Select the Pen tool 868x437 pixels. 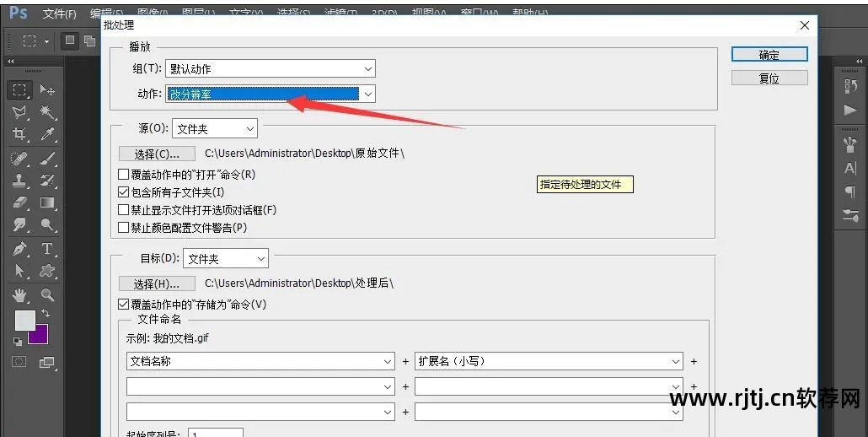point(20,249)
